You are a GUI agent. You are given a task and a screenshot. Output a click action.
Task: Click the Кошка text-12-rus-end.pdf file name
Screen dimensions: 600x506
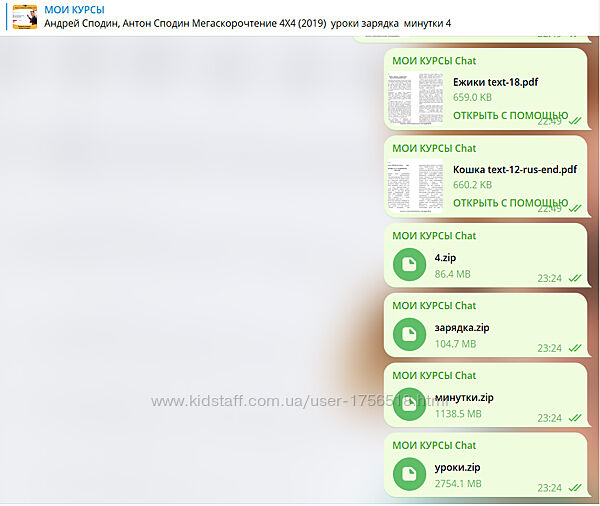(514, 169)
